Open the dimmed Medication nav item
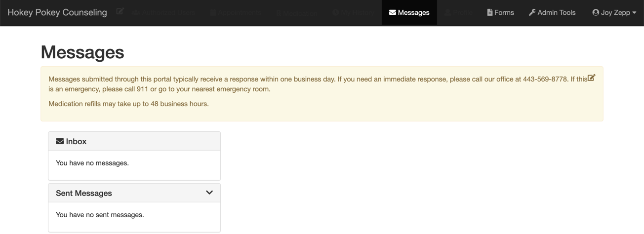 click(297, 13)
